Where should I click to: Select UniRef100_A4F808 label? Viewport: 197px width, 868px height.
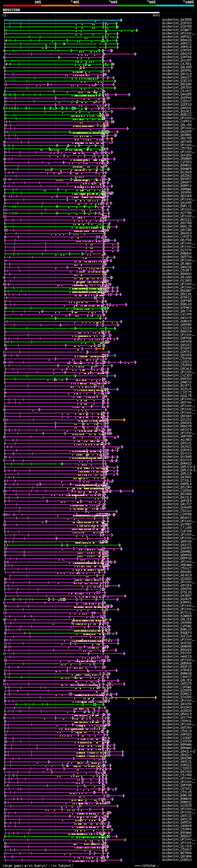point(177,341)
